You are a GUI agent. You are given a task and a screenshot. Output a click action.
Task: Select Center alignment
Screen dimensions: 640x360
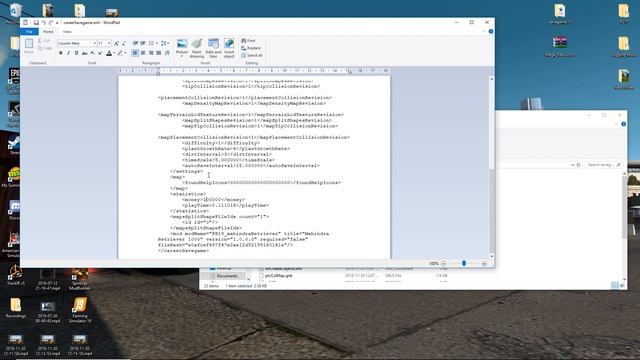click(143, 53)
